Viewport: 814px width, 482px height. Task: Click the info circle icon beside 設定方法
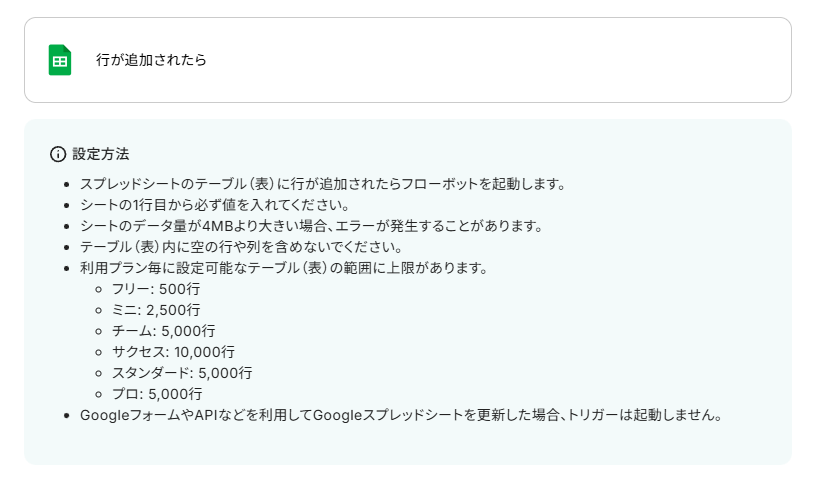(58, 154)
